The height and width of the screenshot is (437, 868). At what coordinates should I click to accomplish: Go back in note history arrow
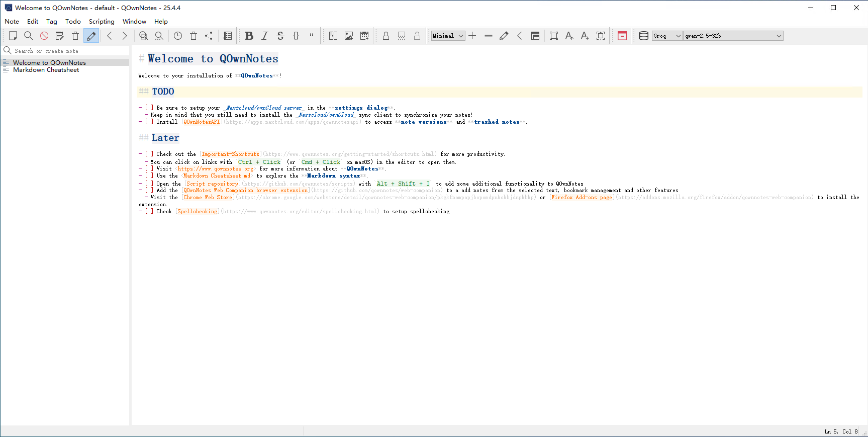click(x=109, y=36)
